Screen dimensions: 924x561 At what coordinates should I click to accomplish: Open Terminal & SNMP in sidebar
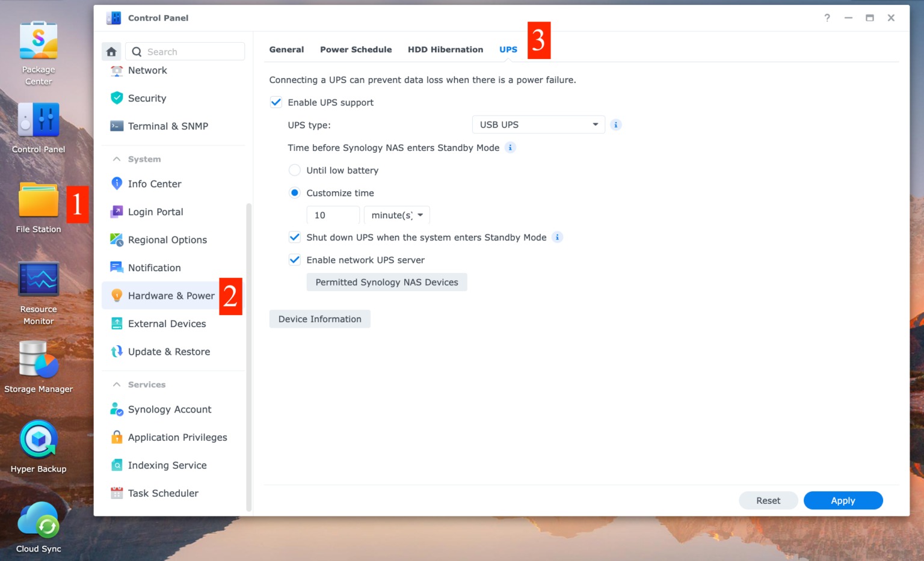(x=173, y=126)
